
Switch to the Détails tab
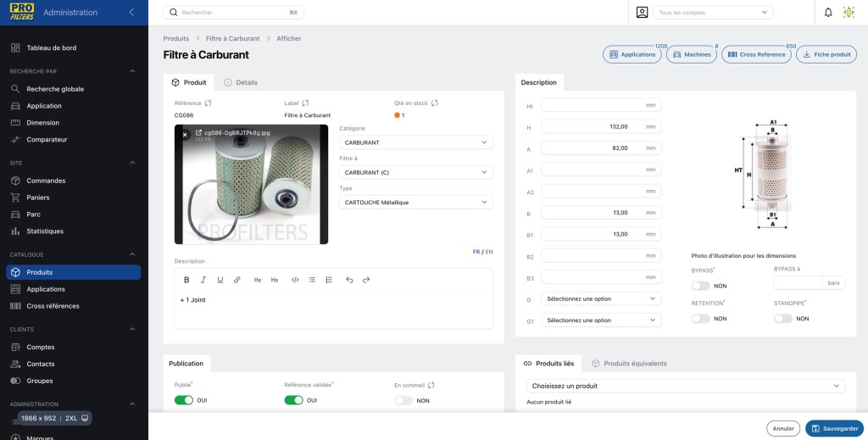(240, 82)
